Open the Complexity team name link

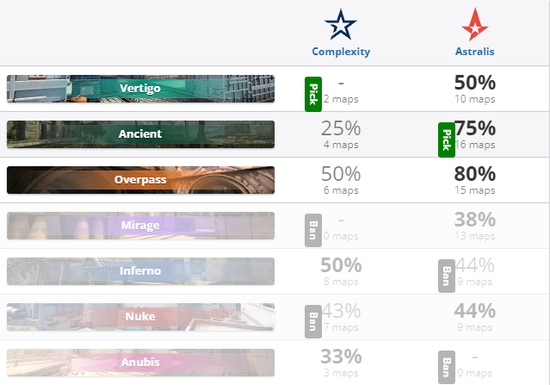pos(341,52)
